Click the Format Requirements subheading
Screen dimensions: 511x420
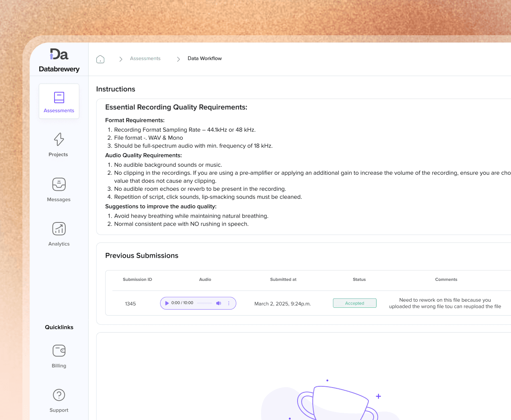pyautogui.click(x=135, y=120)
